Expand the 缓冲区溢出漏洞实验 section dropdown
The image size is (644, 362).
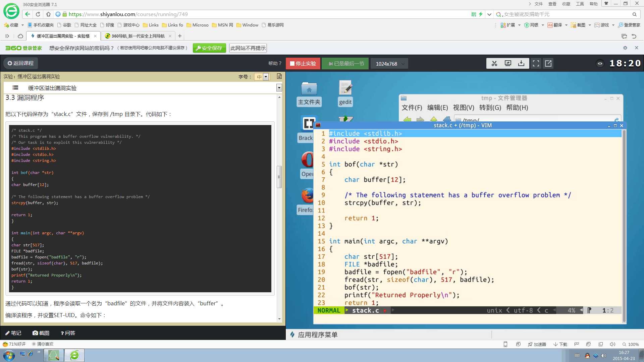pyautogui.click(x=279, y=88)
